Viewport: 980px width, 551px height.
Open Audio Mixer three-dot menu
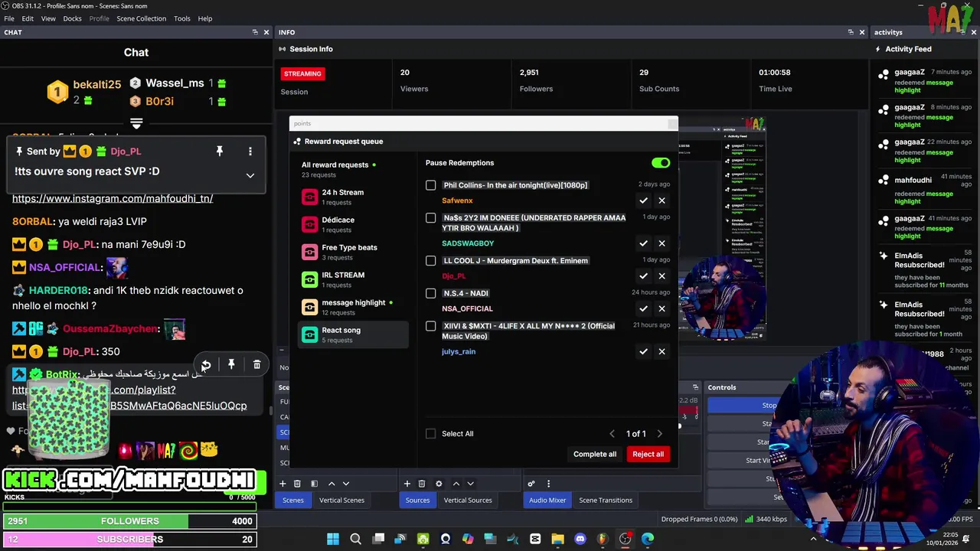pos(548,484)
